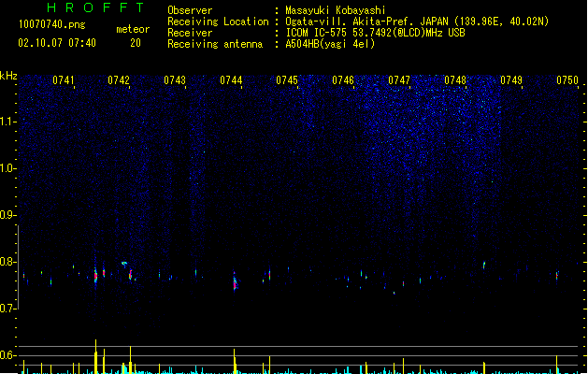The height and width of the screenshot is (374, 588).
Task: Click the 0747 time marker
Action: [x=399, y=80]
